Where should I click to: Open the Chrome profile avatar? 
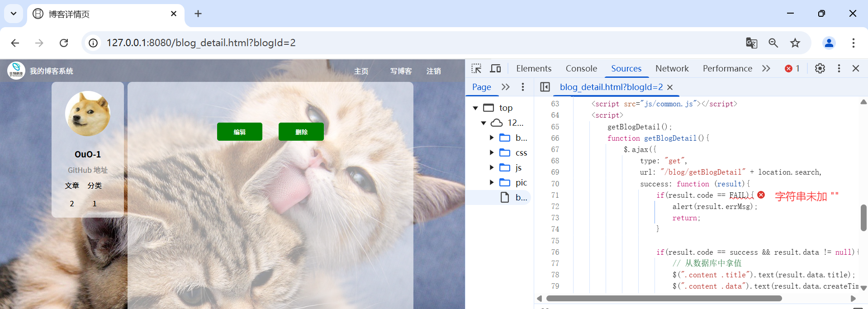tap(829, 43)
